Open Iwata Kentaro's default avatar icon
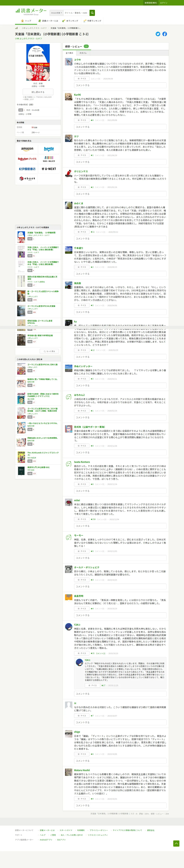The image size is (184, 868). coord(69,464)
